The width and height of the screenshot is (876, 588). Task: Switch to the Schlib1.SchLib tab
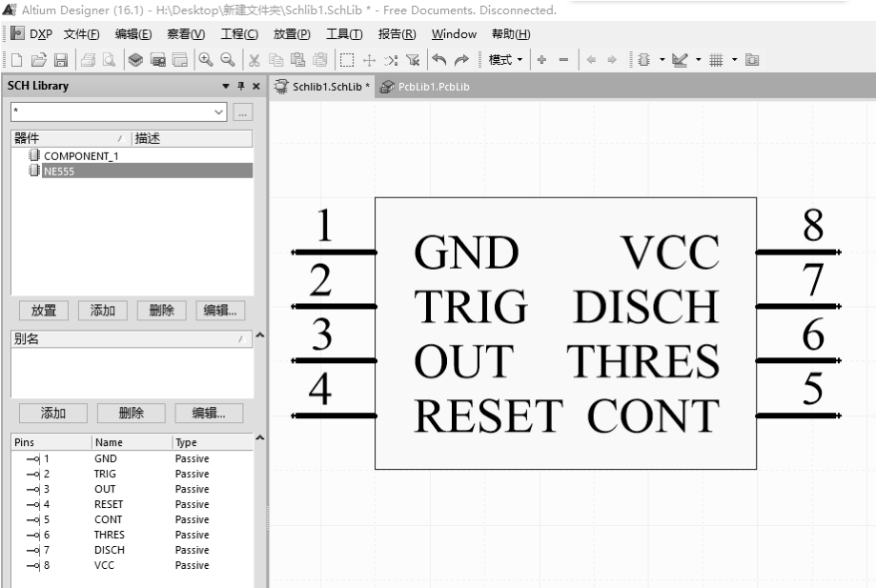point(322,87)
